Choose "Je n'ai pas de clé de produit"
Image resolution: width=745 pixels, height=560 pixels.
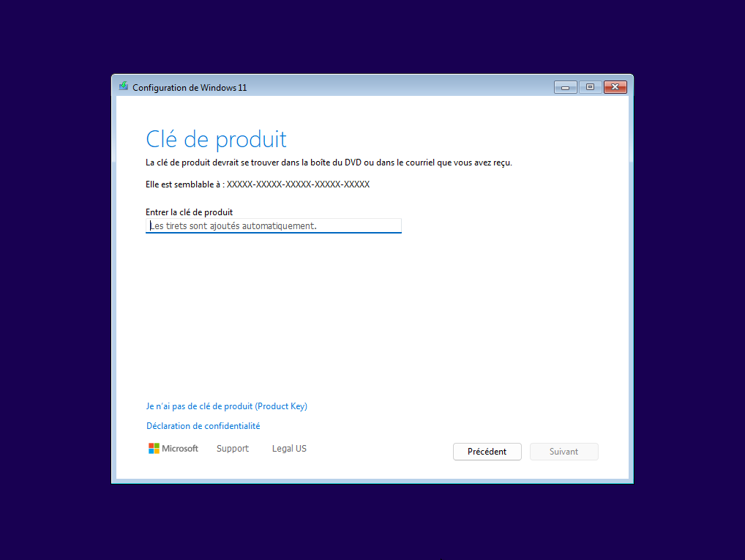[227, 406]
